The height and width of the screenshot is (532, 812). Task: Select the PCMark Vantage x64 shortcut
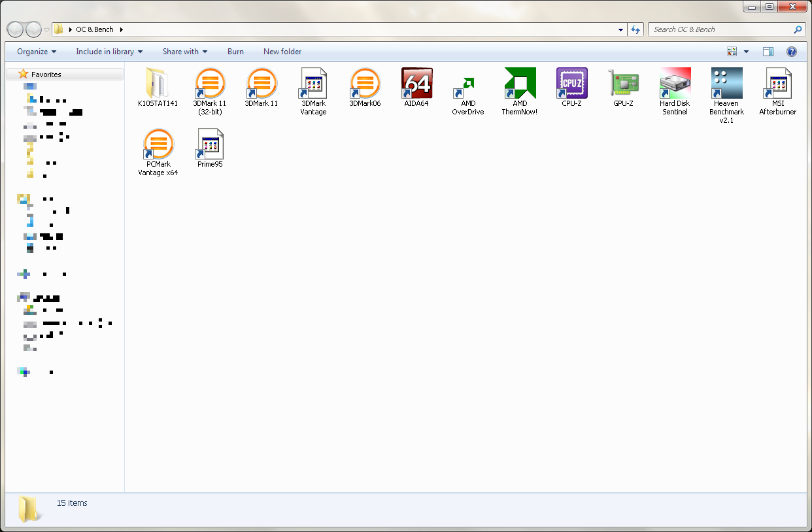(x=158, y=152)
